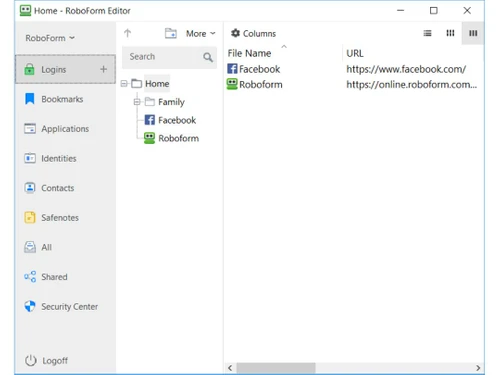500x375 pixels.
Task: Add a new login with plus icon
Action: click(103, 69)
